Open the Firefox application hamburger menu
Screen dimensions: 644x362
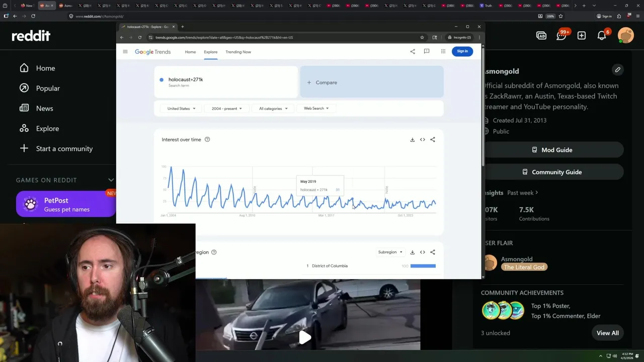tap(637, 16)
